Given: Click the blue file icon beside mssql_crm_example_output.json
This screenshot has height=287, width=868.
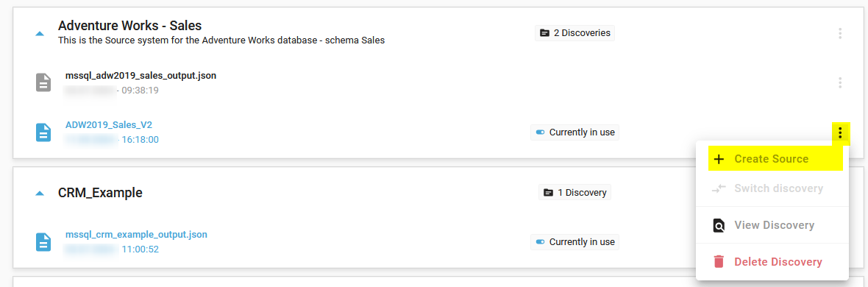Looking at the screenshot, I should (43, 242).
